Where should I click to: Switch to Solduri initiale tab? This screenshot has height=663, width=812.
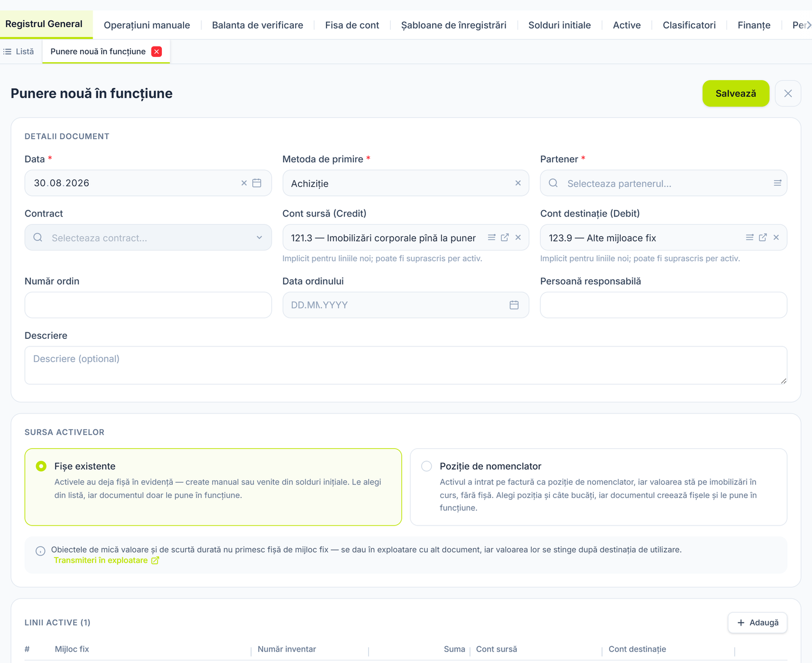(x=560, y=25)
